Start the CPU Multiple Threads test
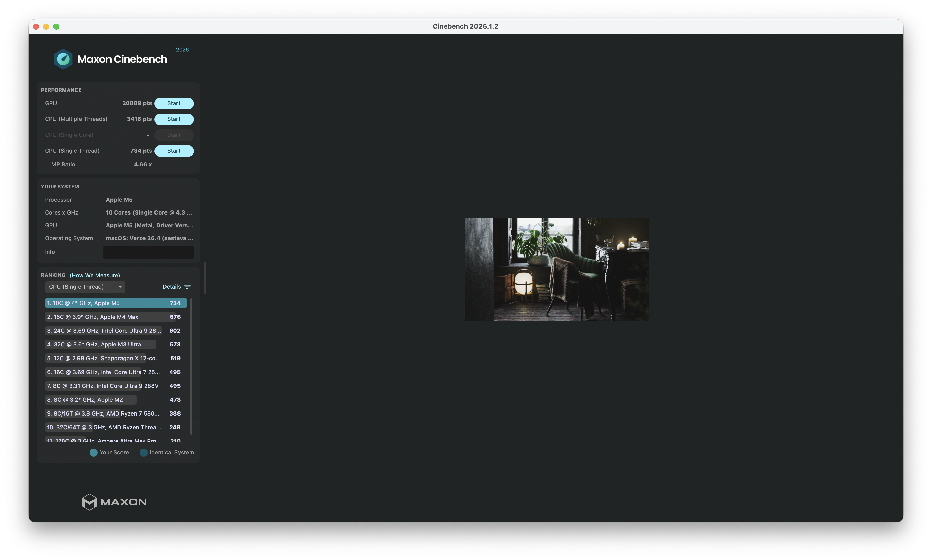The width and height of the screenshot is (932, 560). [174, 119]
